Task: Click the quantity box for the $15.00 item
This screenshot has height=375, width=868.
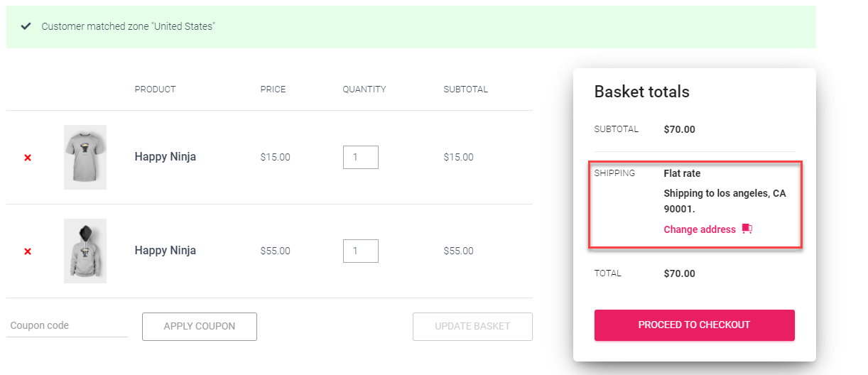Action: 361,157
